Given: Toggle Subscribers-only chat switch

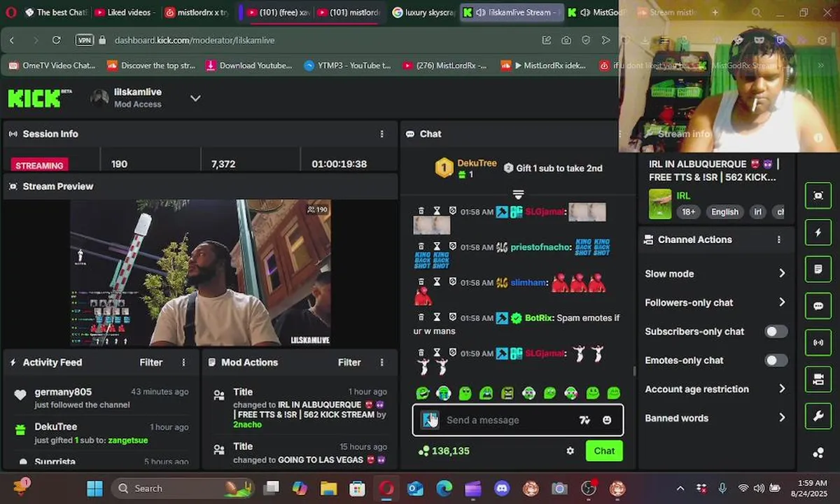Looking at the screenshot, I should click(x=776, y=331).
